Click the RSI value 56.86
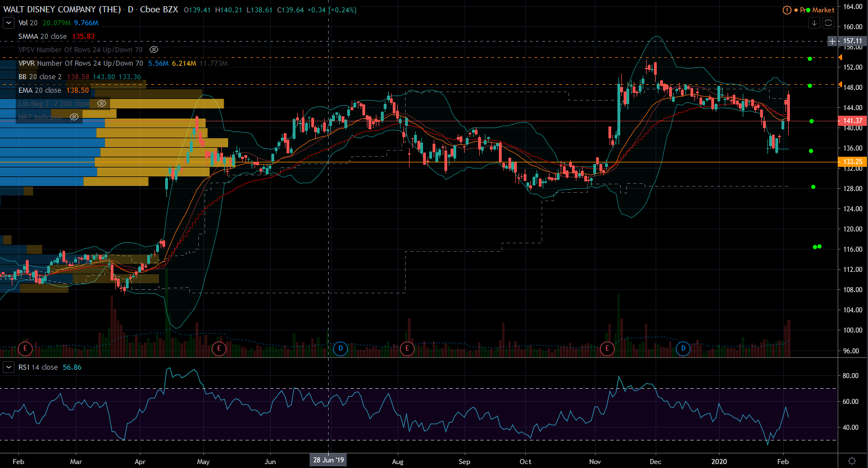 (72, 367)
